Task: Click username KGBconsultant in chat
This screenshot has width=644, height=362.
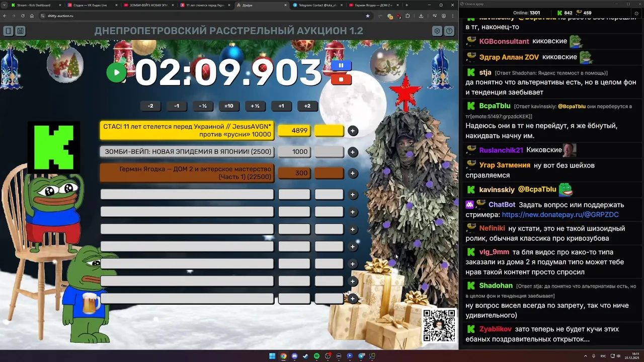Action: 504,41
